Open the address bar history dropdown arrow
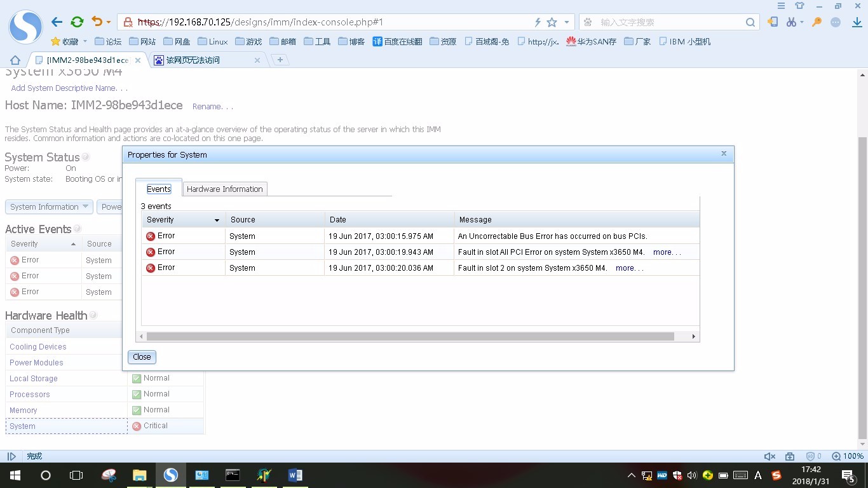 (x=566, y=22)
